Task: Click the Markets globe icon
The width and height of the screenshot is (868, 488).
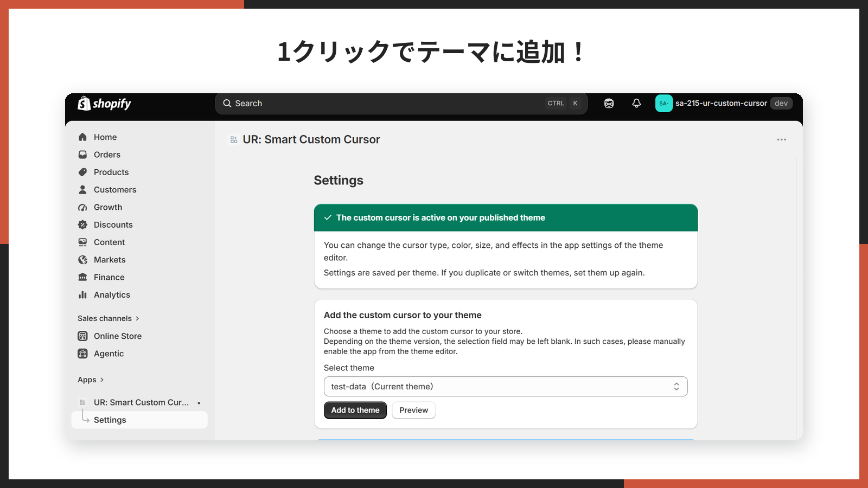Action: 82,260
